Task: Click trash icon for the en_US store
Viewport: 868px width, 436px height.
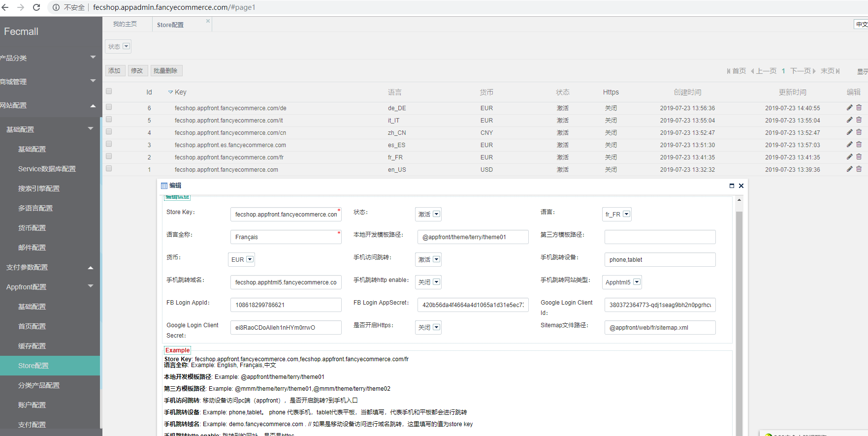Action: tap(859, 169)
